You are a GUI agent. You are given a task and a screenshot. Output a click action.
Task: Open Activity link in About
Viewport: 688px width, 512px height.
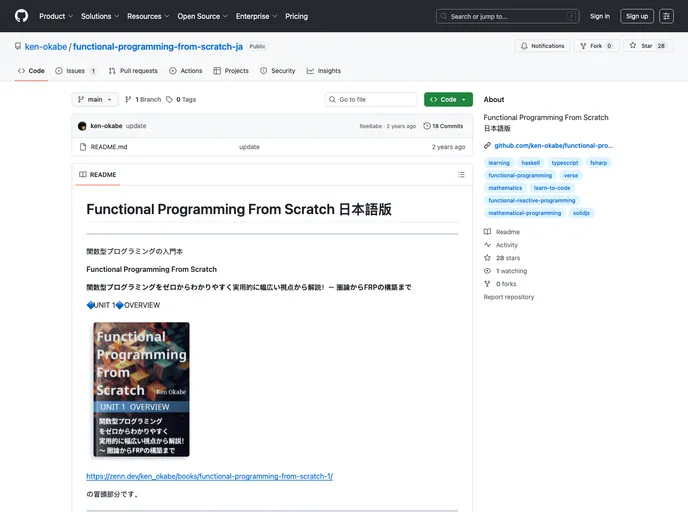coord(501,245)
